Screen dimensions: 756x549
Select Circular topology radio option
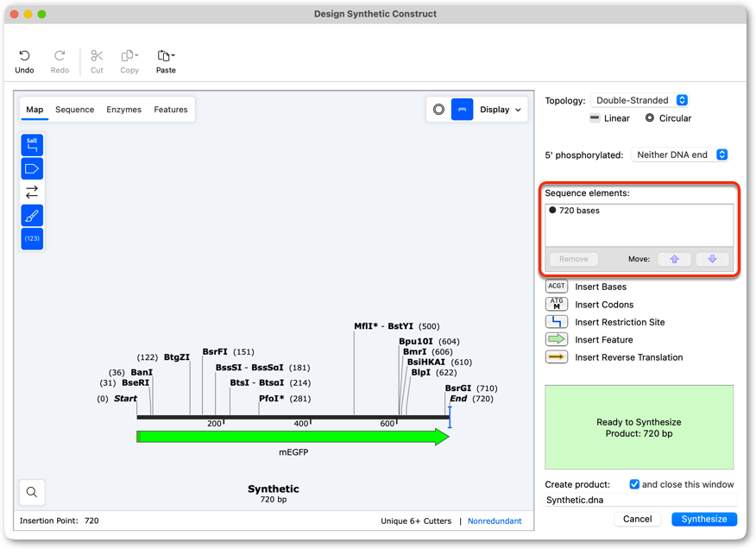tap(668, 118)
